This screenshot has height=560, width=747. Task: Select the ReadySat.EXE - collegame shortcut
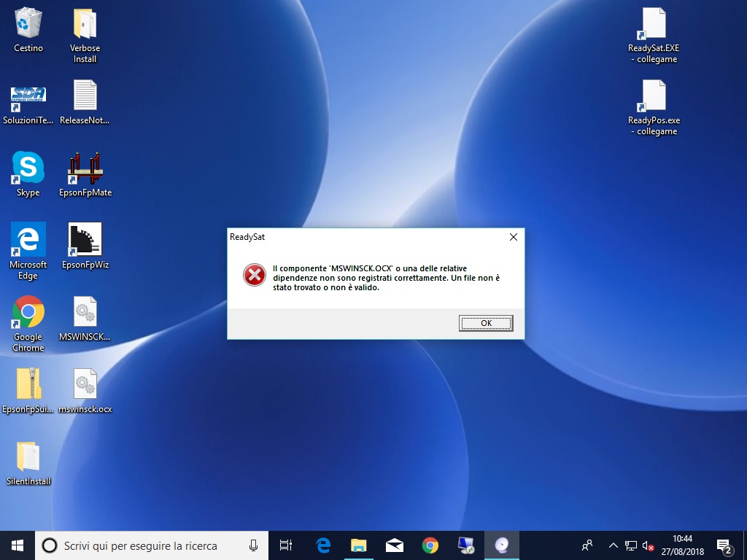(x=654, y=35)
